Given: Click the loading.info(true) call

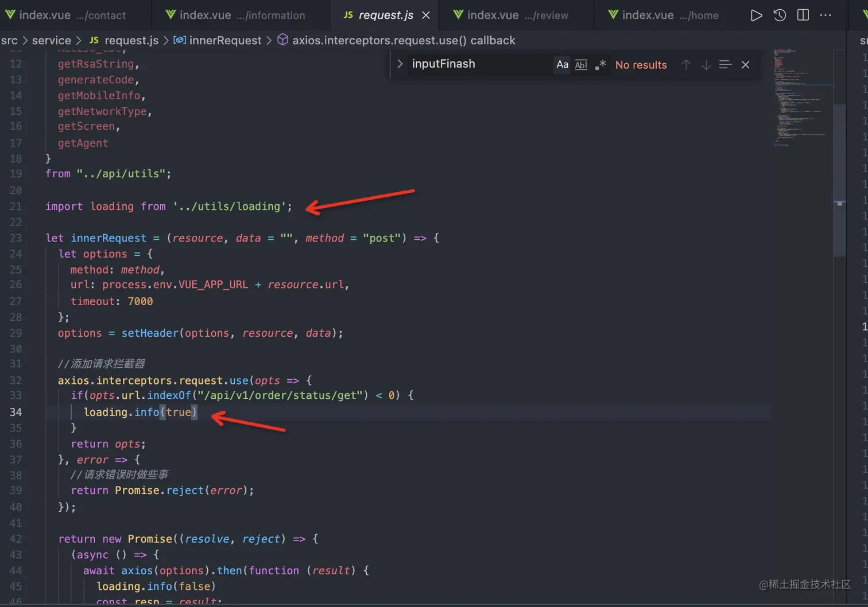Looking at the screenshot, I should (140, 412).
